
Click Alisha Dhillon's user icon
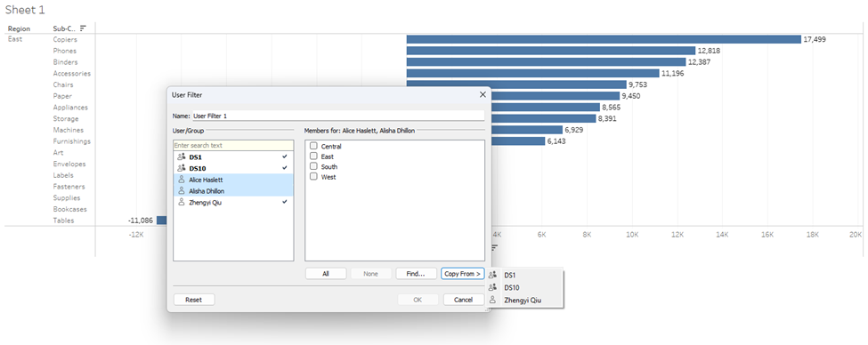pos(181,191)
